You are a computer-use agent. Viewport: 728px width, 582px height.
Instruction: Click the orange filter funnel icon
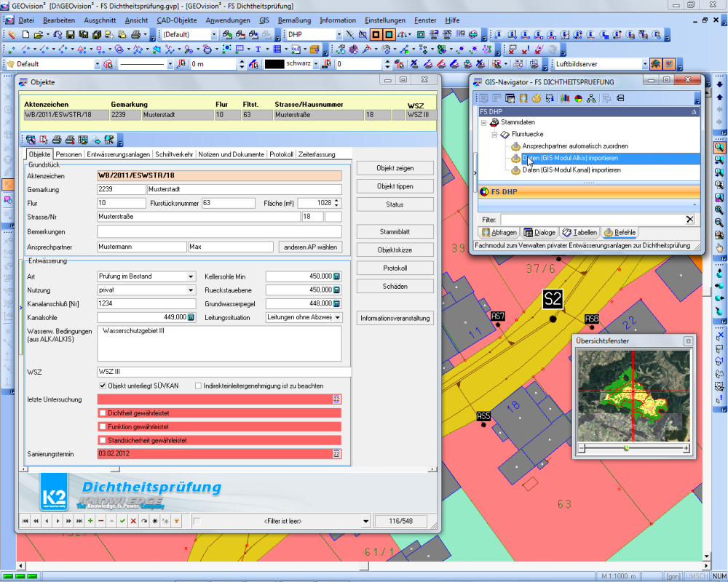pyautogui.click(x=176, y=521)
